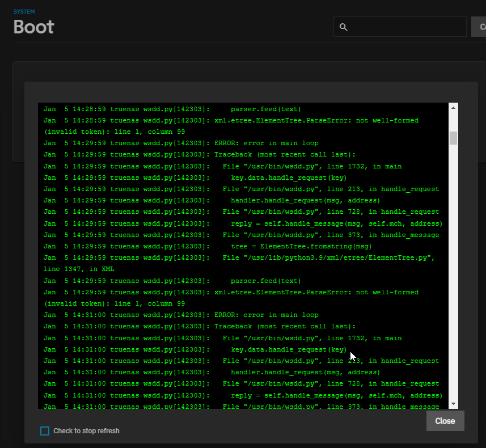Click the 14:29:59 'line 1732, in main' line

click(222, 167)
